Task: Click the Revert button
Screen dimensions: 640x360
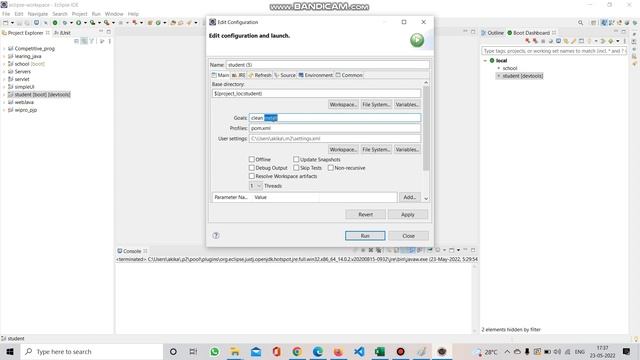Action: 365,214
